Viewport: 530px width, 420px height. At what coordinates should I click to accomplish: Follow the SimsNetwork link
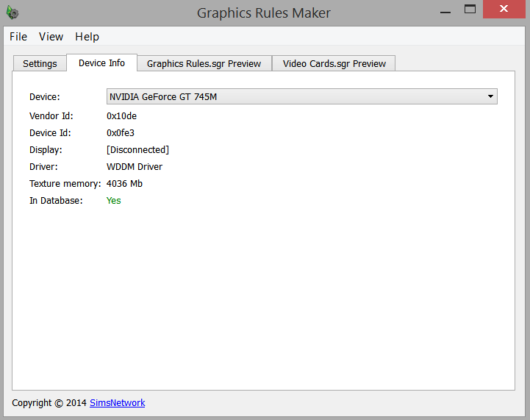pos(117,403)
